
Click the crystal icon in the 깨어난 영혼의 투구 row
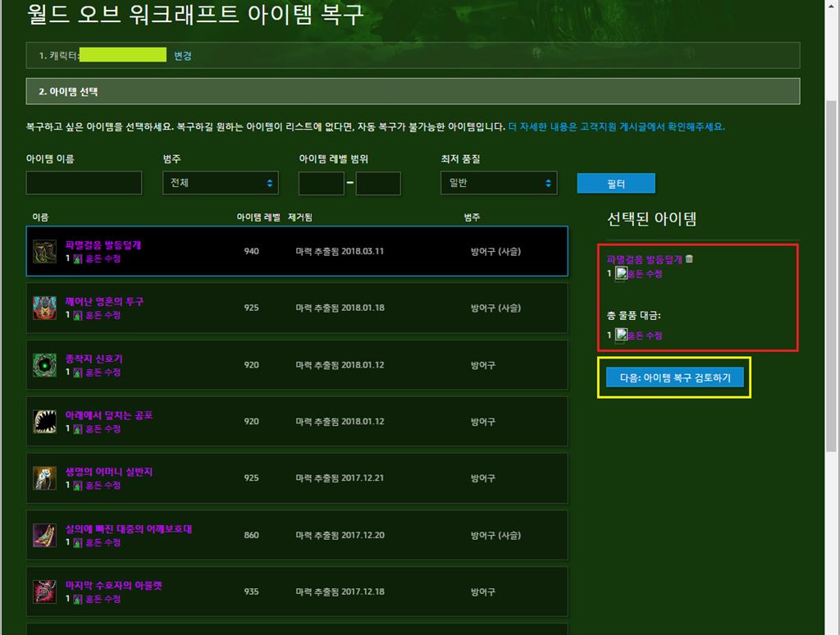78,316
